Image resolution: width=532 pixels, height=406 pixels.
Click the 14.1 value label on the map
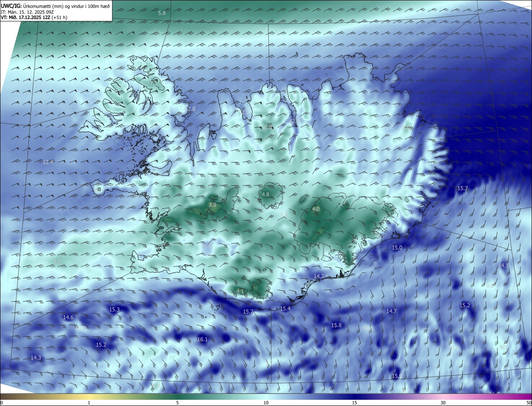[504, 265]
